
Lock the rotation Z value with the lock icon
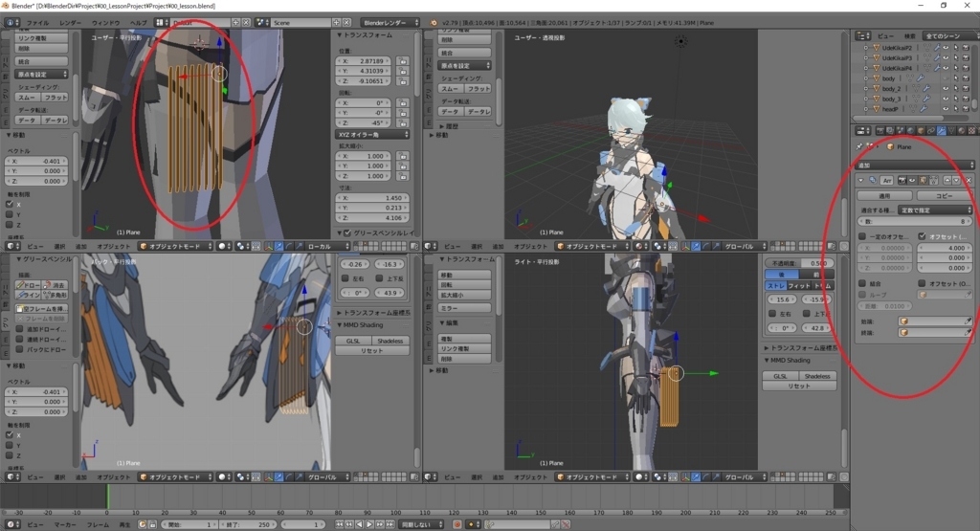tap(403, 123)
